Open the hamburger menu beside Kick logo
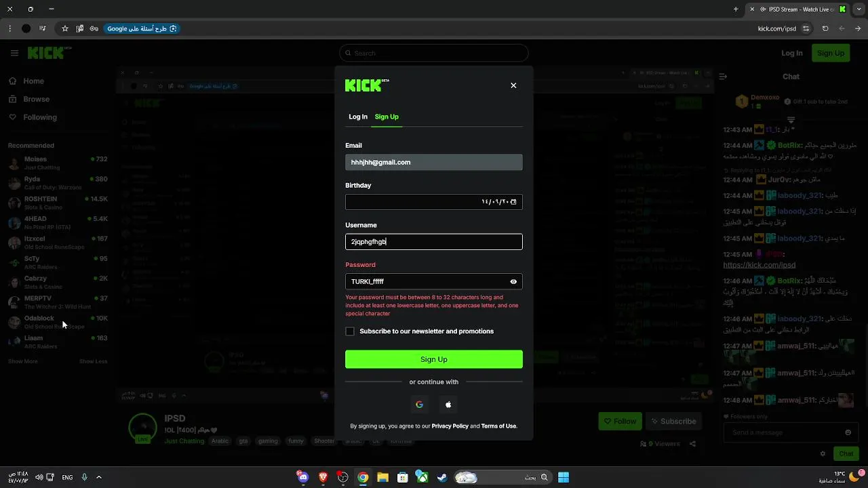The height and width of the screenshot is (488, 868). (14, 53)
